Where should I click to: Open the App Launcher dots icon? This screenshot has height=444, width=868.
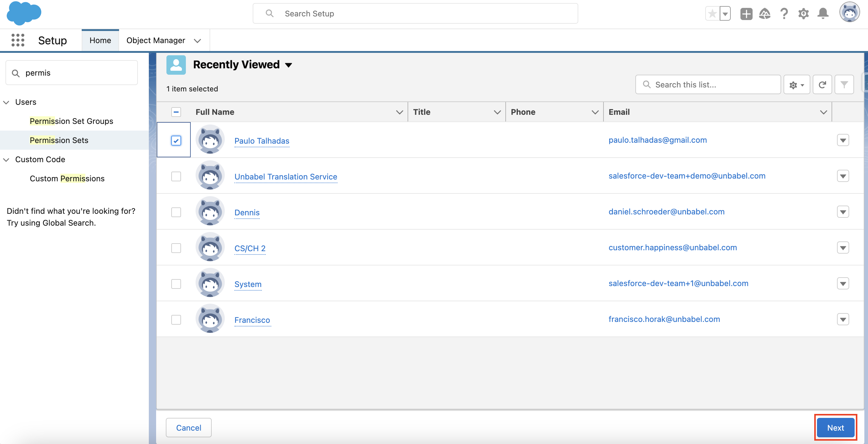(x=18, y=40)
